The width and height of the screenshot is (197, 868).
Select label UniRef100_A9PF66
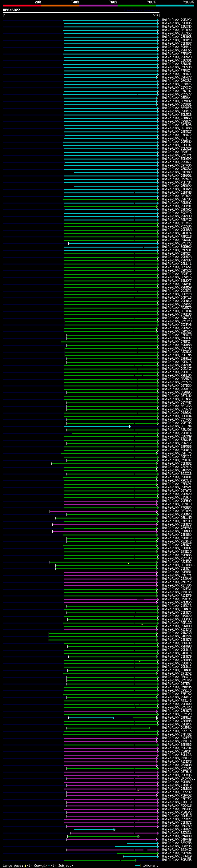point(176,50)
